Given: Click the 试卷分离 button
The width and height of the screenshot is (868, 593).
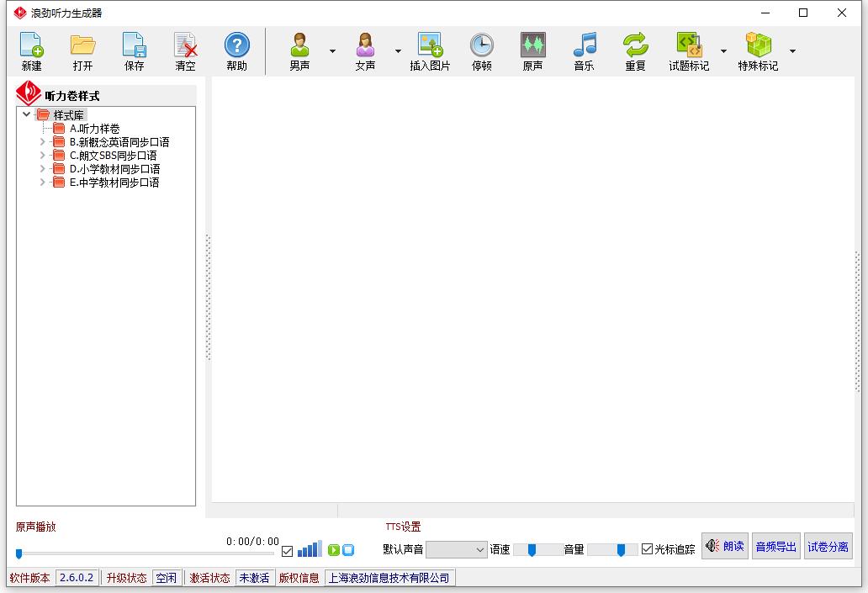Looking at the screenshot, I should coord(828,547).
